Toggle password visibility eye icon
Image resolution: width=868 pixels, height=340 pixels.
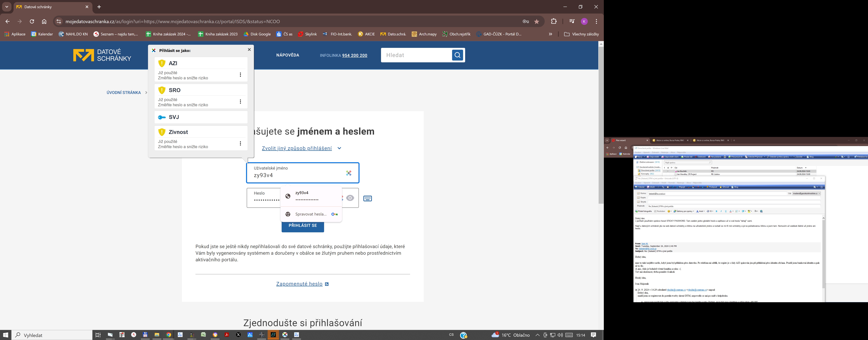click(x=350, y=198)
